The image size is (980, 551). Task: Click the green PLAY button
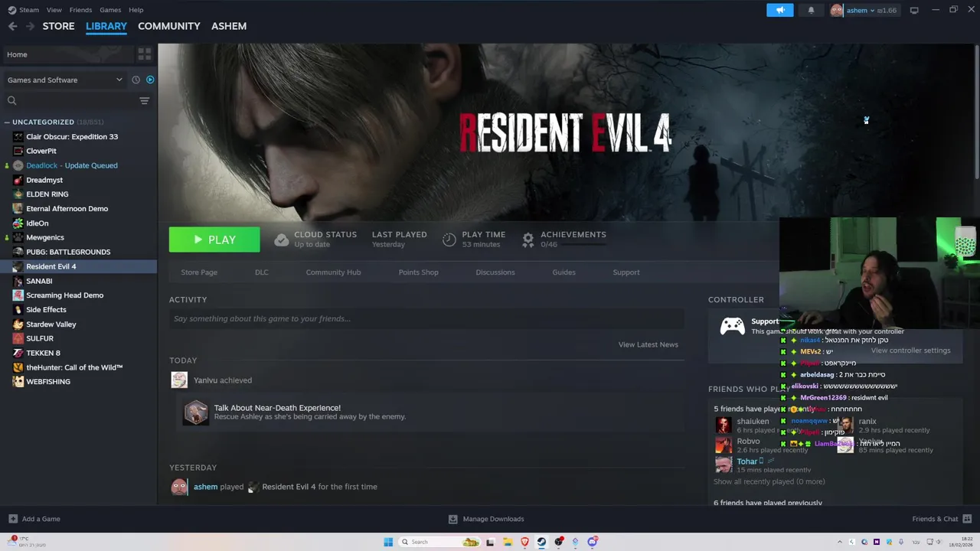tap(214, 240)
